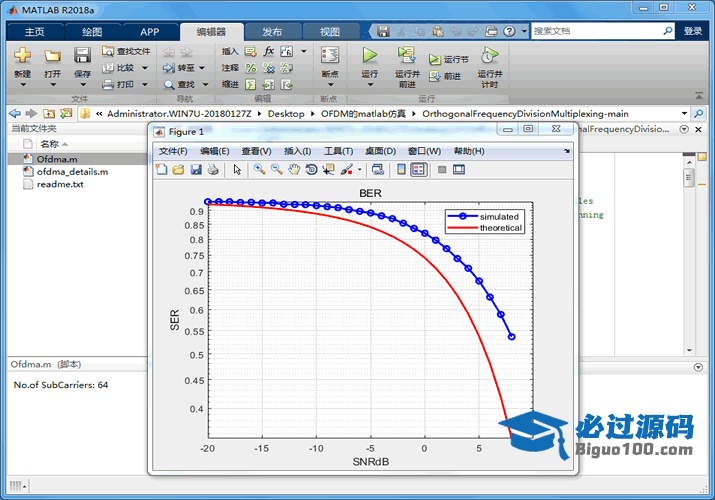715x500 pixels.
Task: Switch to the 主页 tab
Action: tap(34, 31)
